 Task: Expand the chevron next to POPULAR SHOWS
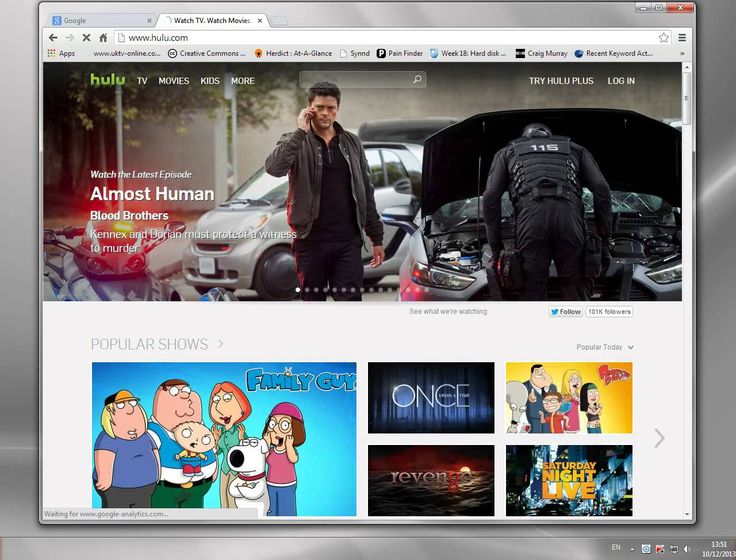(x=221, y=344)
